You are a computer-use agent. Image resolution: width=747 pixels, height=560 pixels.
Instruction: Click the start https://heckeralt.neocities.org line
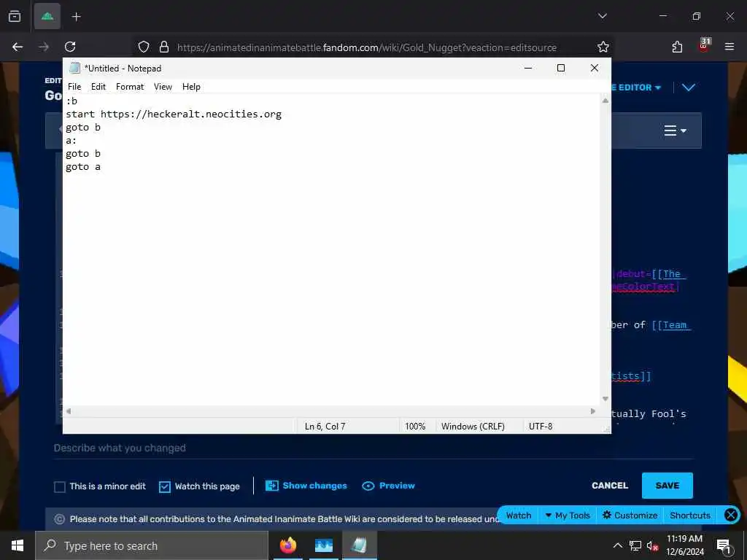pyautogui.click(x=174, y=114)
